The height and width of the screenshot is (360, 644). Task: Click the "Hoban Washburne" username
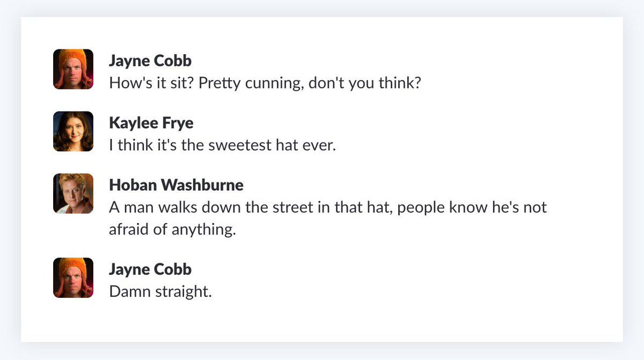pos(176,185)
